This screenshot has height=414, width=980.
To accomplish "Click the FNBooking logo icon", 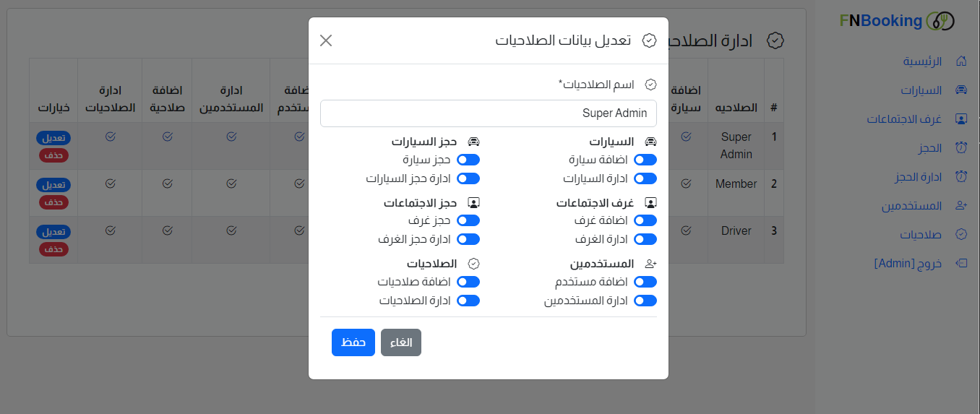I will (x=940, y=21).
